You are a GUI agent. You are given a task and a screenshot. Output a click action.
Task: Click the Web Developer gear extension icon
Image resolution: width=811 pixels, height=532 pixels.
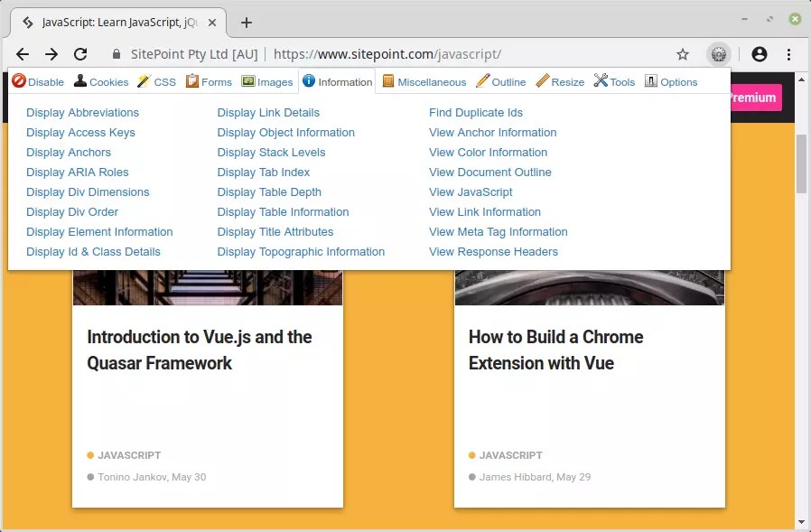719,54
